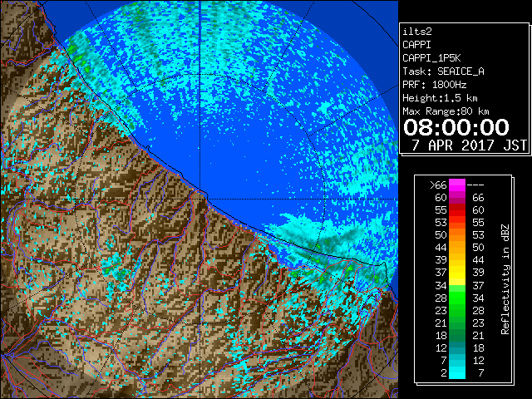
Task: Select the 'Height:1.5 km' text
Action: pyautogui.click(x=440, y=98)
